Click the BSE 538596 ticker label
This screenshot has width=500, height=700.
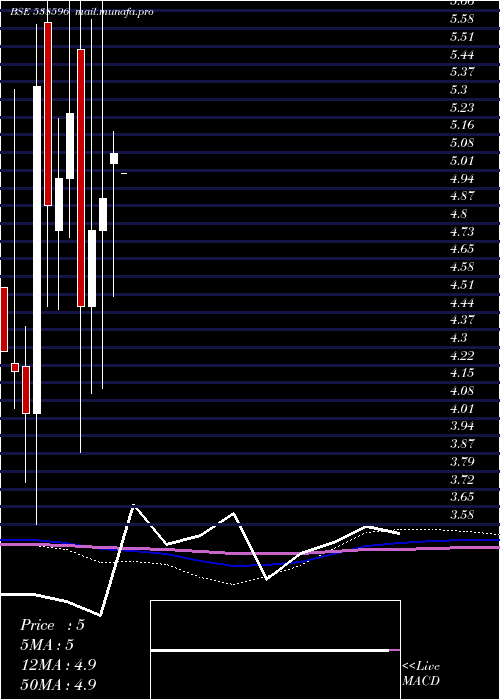(x=39, y=12)
